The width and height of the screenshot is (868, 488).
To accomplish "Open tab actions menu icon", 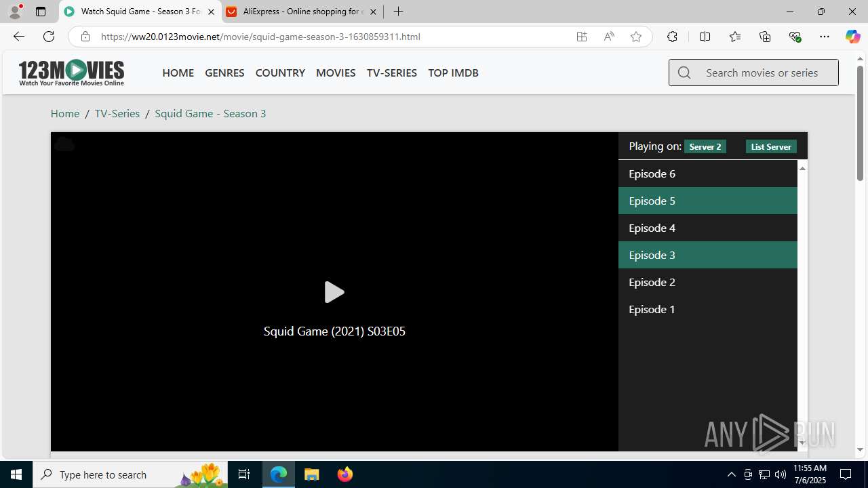I will (41, 12).
